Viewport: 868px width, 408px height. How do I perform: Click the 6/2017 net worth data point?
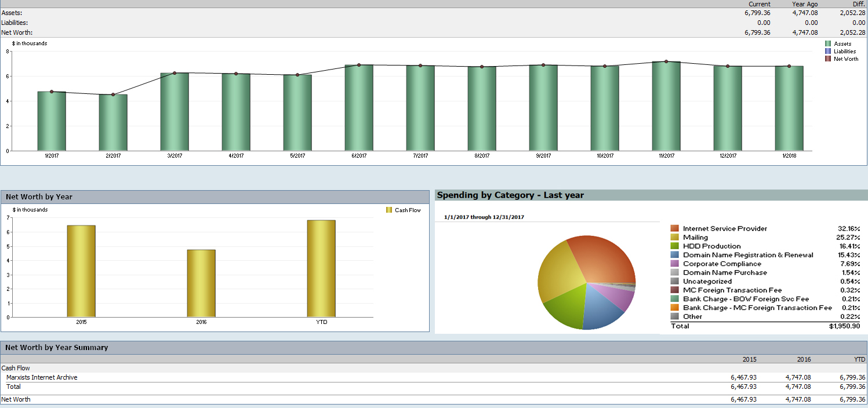(x=359, y=65)
